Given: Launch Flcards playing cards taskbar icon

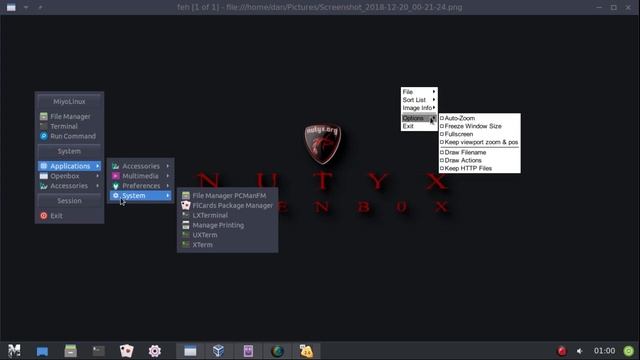Looking at the screenshot, I should pos(127,351).
